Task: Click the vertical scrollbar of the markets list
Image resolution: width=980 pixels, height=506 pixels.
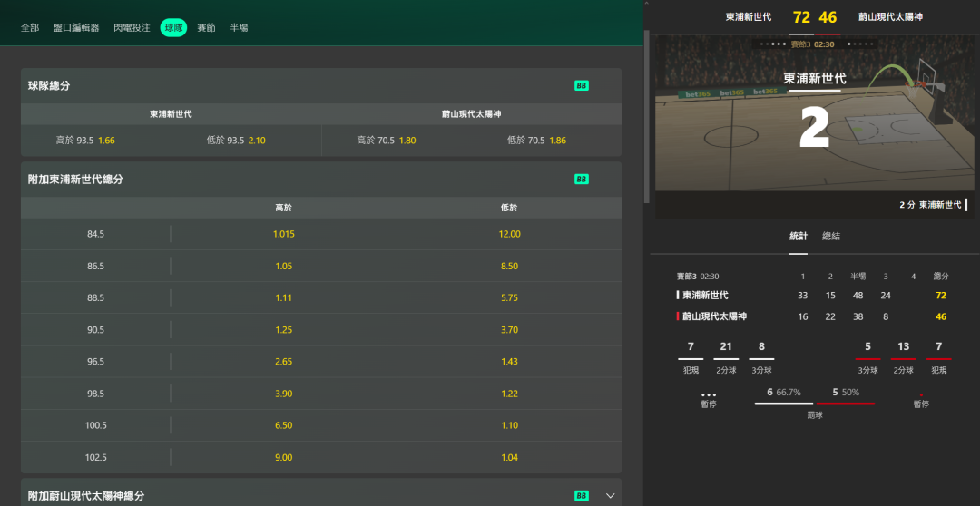Action: 646,109
